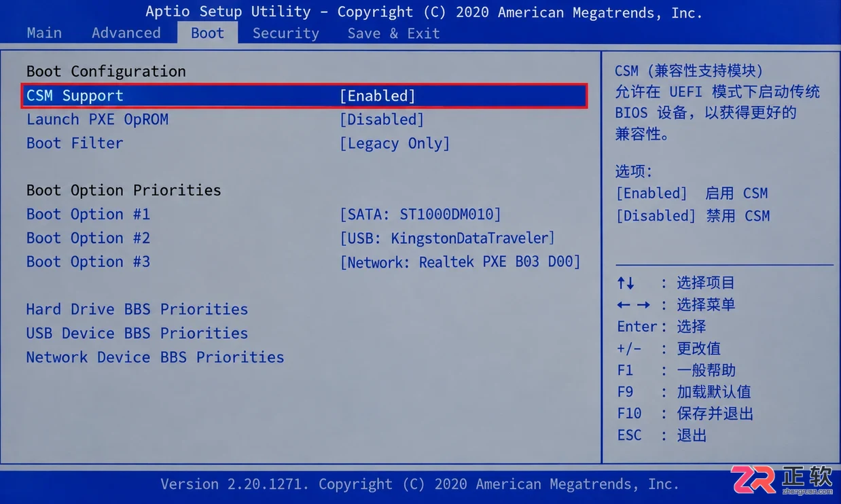Click the Version 2.20.1271 footer text
The width and height of the screenshot is (841, 504).
[x=420, y=484]
